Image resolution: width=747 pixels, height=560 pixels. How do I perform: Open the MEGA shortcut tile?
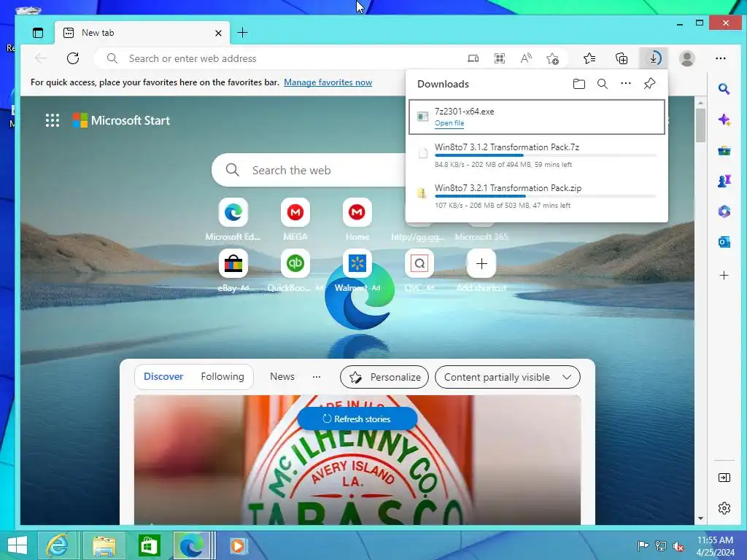point(295,212)
